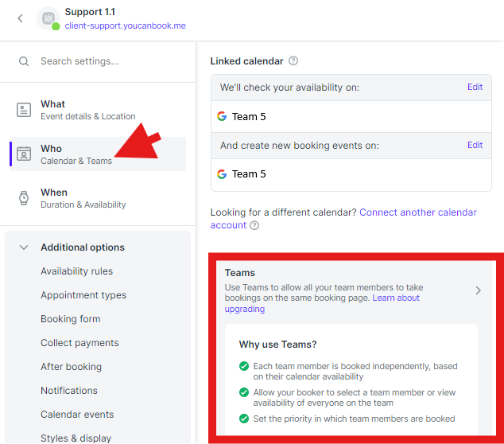Open the client-support.youcanbook.me link
The image size is (504, 444).
[x=125, y=25]
